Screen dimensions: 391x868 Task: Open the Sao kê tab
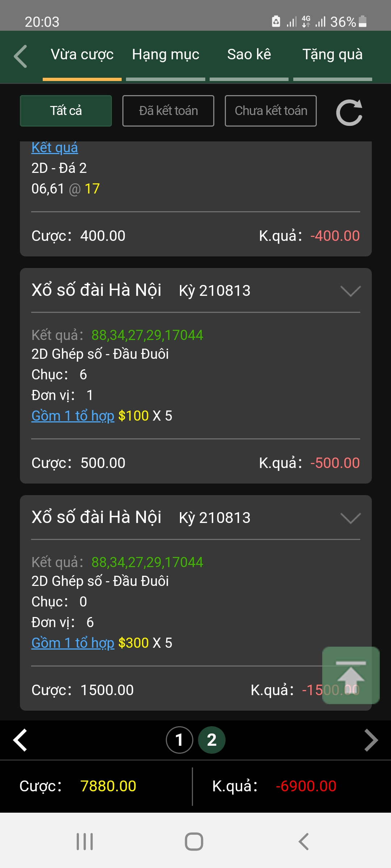(249, 54)
